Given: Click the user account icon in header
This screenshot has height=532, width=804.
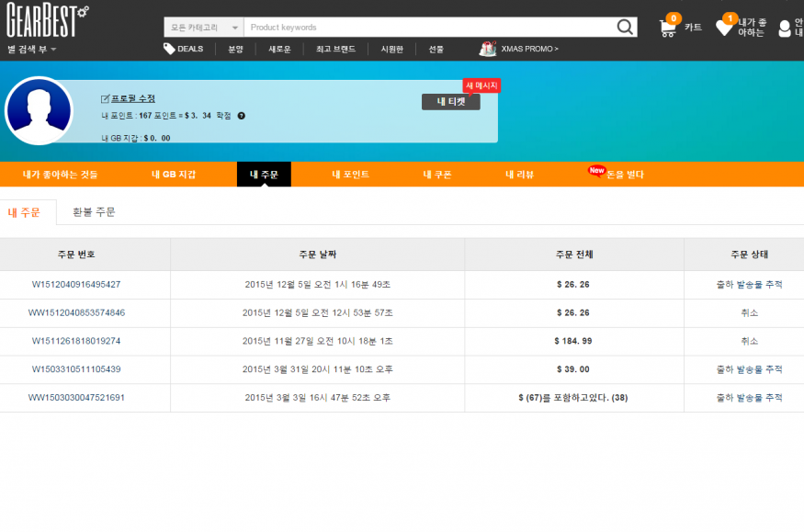Looking at the screenshot, I should tap(785, 28).
